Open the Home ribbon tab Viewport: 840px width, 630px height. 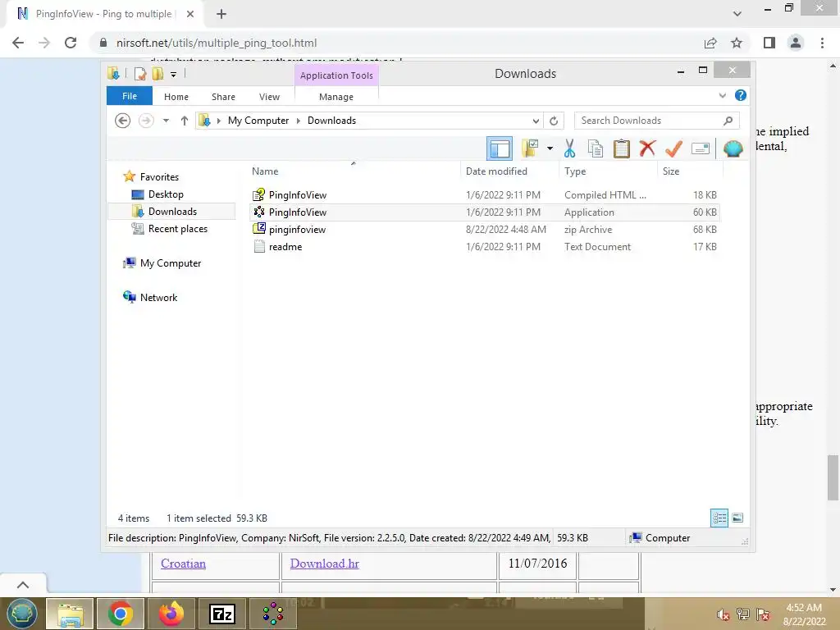click(176, 97)
